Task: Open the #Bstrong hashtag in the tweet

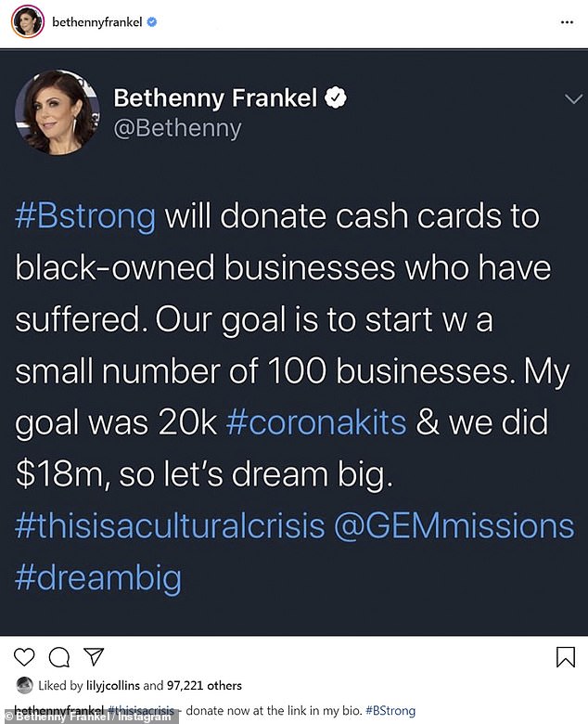Action: (x=85, y=215)
